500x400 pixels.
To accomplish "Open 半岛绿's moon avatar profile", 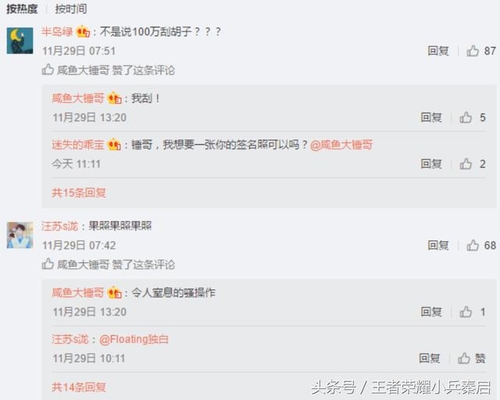I will click(x=20, y=41).
